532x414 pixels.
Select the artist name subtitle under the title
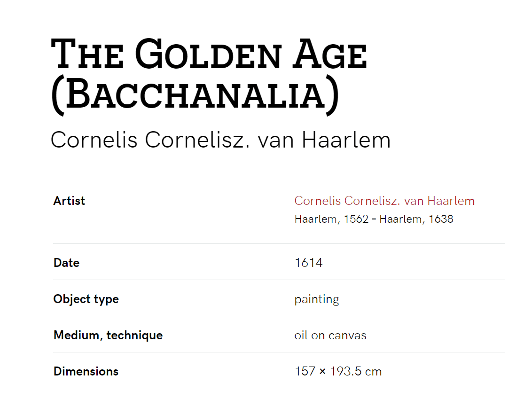220,140
